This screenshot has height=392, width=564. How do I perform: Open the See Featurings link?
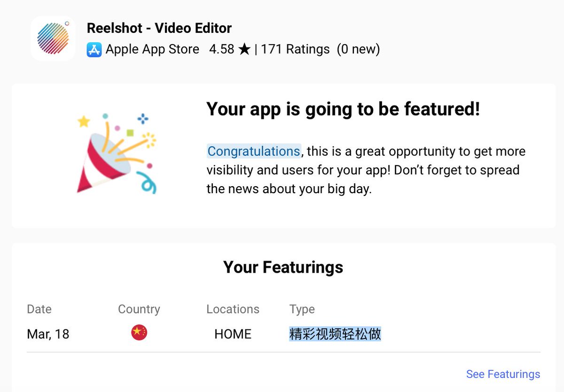(x=503, y=374)
